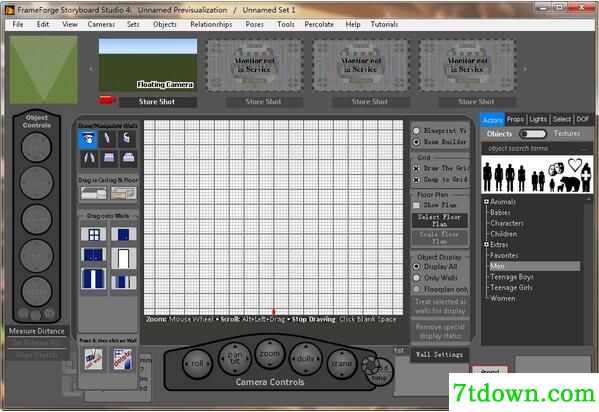Viewport: 599px width, 412px height.
Task: Select the double blue door wall item
Action: [94, 255]
